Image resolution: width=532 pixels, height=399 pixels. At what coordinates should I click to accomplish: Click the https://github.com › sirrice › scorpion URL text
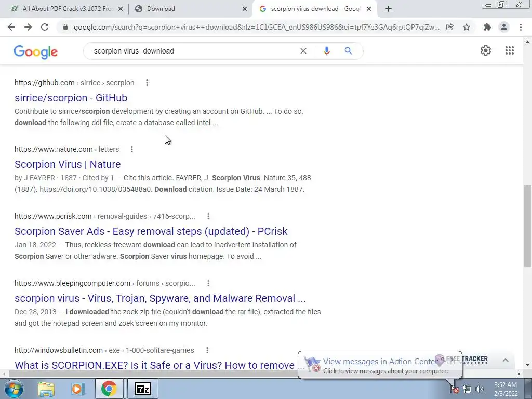pyautogui.click(x=74, y=83)
